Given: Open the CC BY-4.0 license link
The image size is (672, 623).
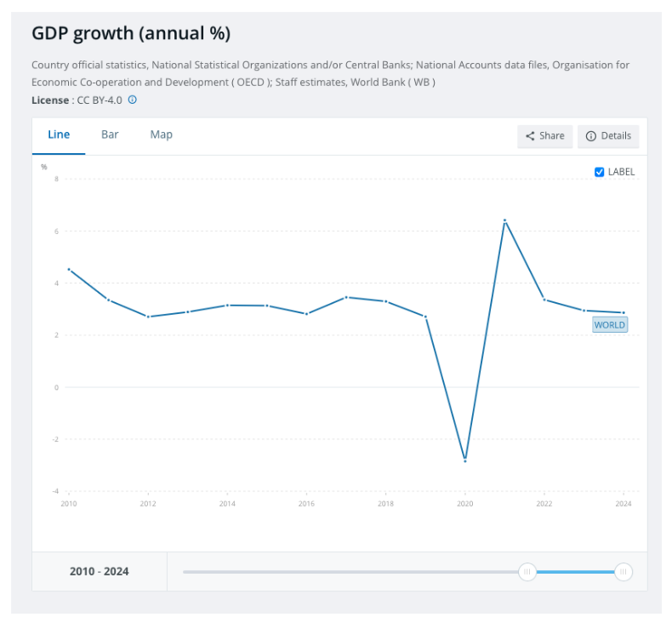Looking at the screenshot, I should tap(100, 100).
